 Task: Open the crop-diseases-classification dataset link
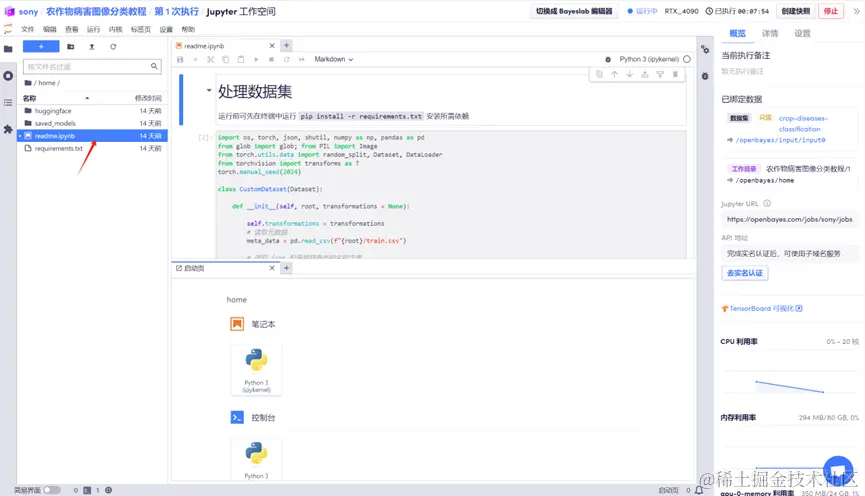click(x=803, y=124)
